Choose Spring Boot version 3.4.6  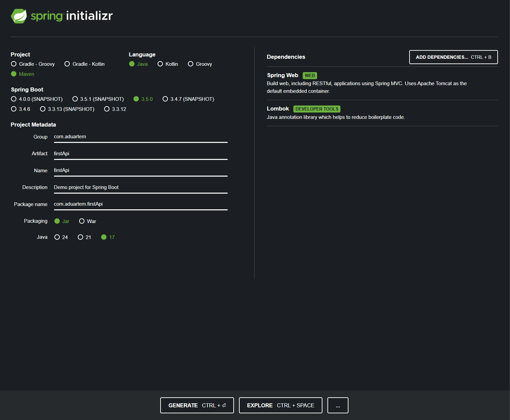coord(21,109)
